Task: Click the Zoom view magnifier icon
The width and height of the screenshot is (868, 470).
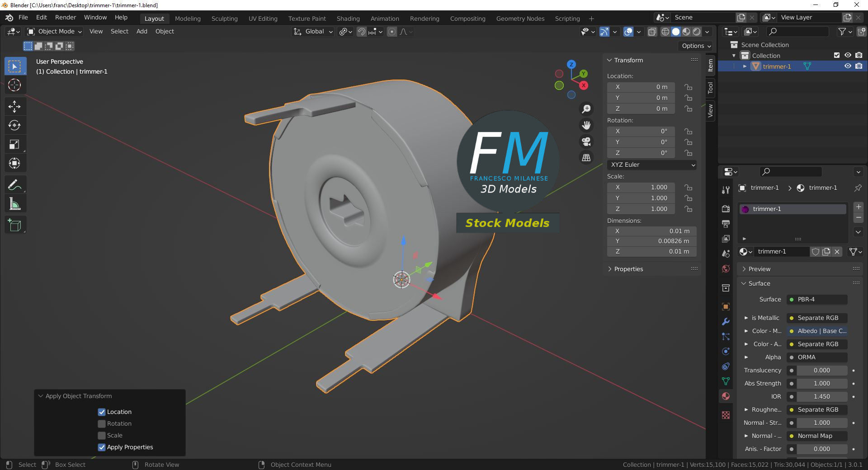Action: point(586,109)
